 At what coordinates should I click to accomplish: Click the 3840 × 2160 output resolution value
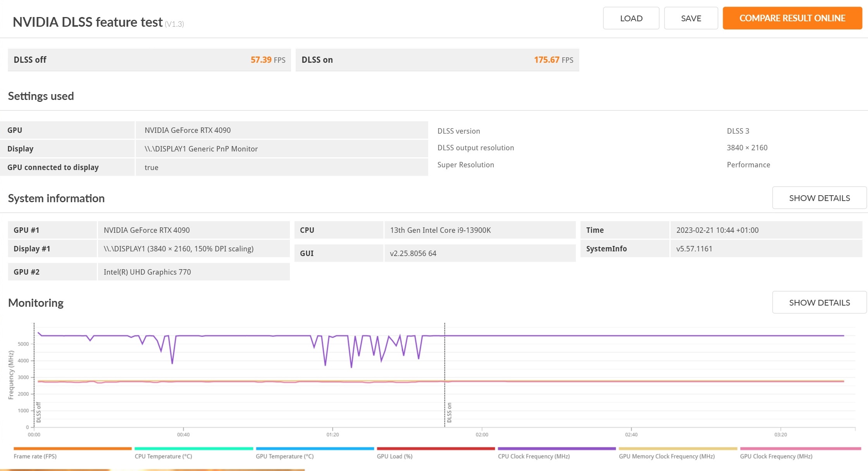pyautogui.click(x=747, y=148)
